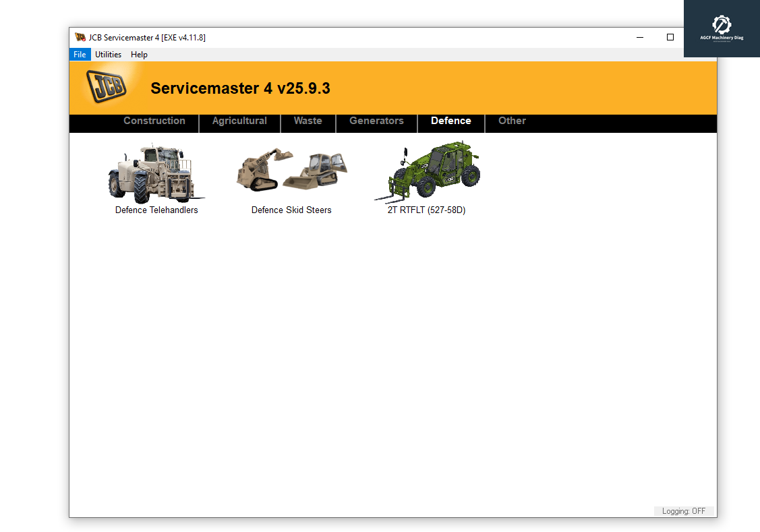This screenshot has height=532, width=760.
Task: Click the 2T RTFLT (527-58D) label
Action: click(x=426, y=210)
